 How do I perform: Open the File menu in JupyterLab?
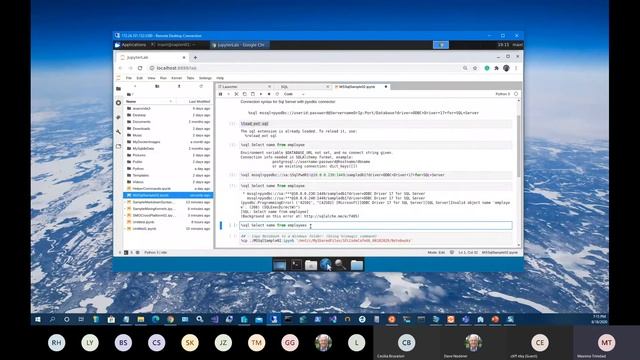point(129,78)
